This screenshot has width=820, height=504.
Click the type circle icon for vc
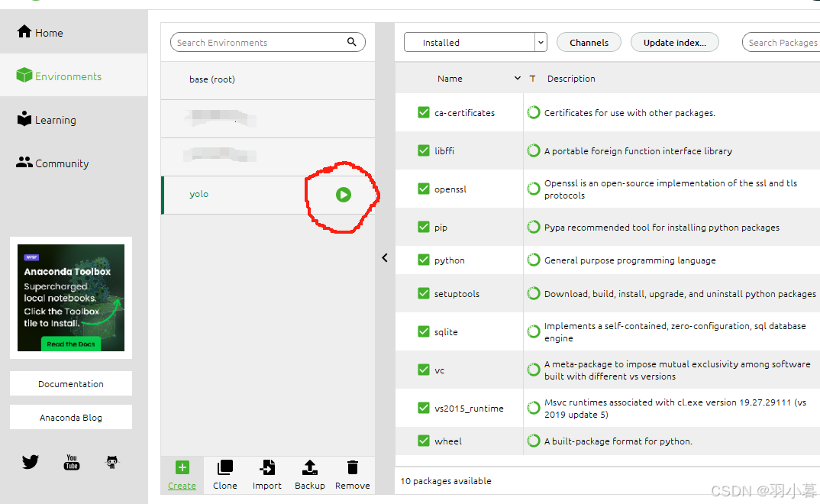(x=534, y=370)
